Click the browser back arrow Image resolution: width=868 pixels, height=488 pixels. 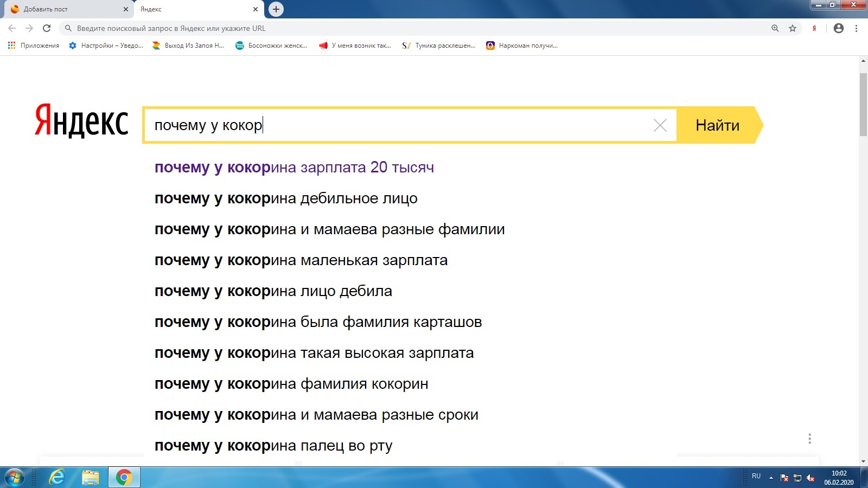click(12, 28)
